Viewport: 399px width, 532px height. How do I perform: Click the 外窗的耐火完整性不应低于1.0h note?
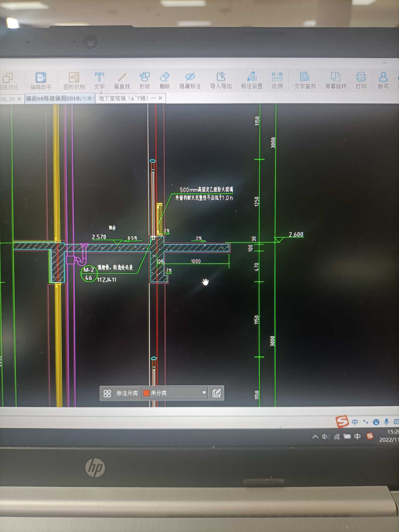204,198
